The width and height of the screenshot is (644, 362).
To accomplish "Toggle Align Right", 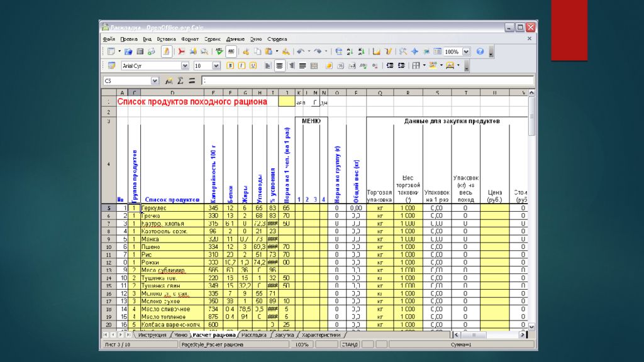I will [x=291, y=65].
